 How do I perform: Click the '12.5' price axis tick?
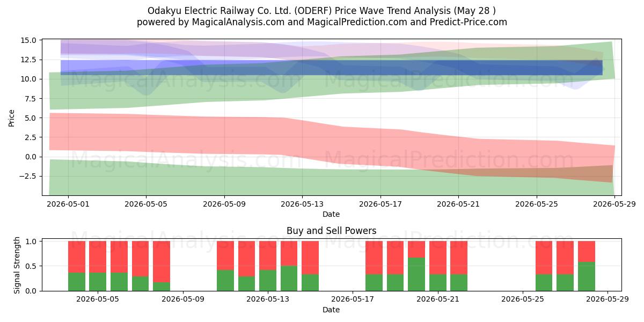coord(29,60)
